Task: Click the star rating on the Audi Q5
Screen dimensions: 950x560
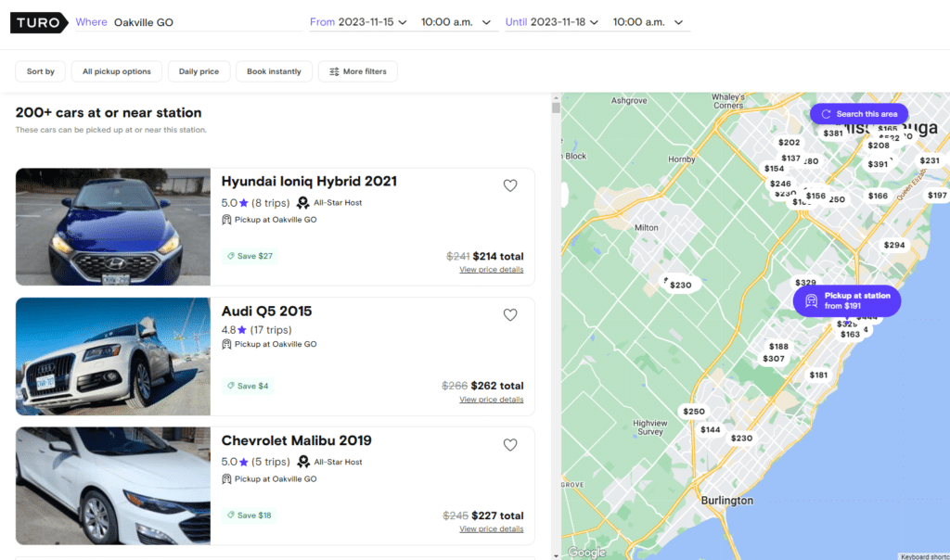Action: pyautogui.click(x=241, y=331)
